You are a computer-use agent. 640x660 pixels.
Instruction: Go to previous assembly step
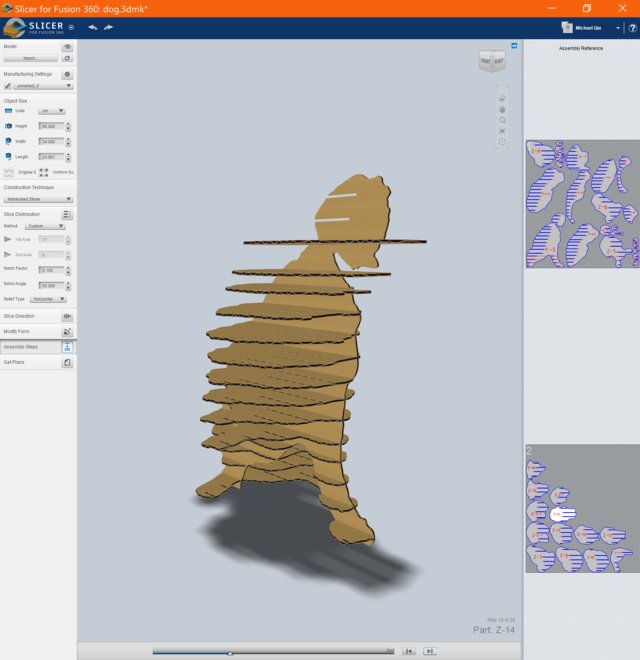point(408,651)
